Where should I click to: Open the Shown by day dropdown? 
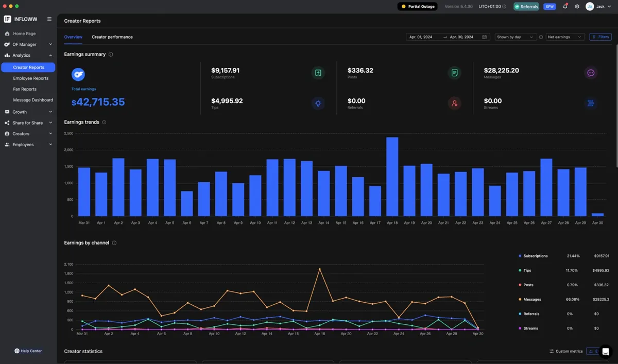click(x=516, y=37)
